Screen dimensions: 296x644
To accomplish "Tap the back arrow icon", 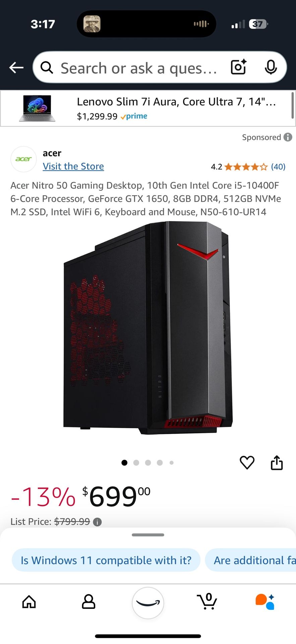I will tap(16, 67).
